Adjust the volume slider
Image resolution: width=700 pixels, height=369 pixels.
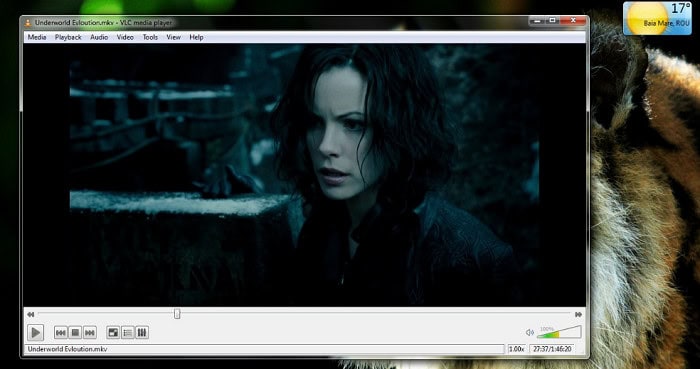click(x=560, y=332)
